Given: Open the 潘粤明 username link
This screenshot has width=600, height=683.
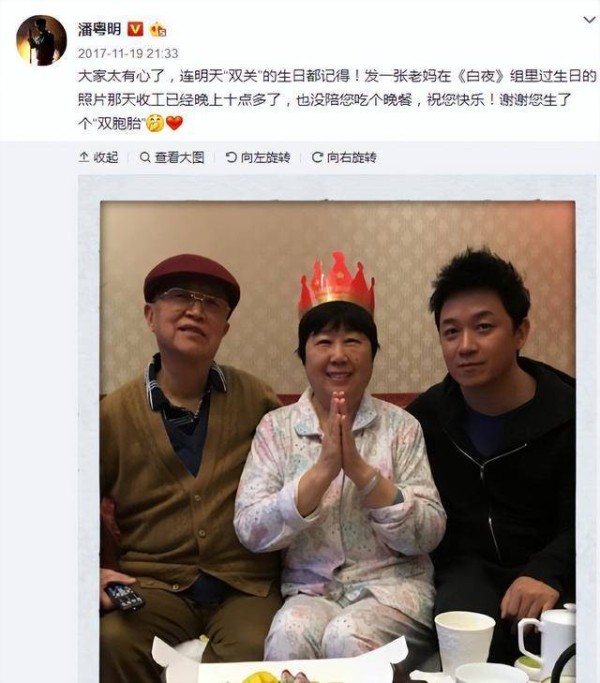Looking at the screenshot, I should point(99,29).
